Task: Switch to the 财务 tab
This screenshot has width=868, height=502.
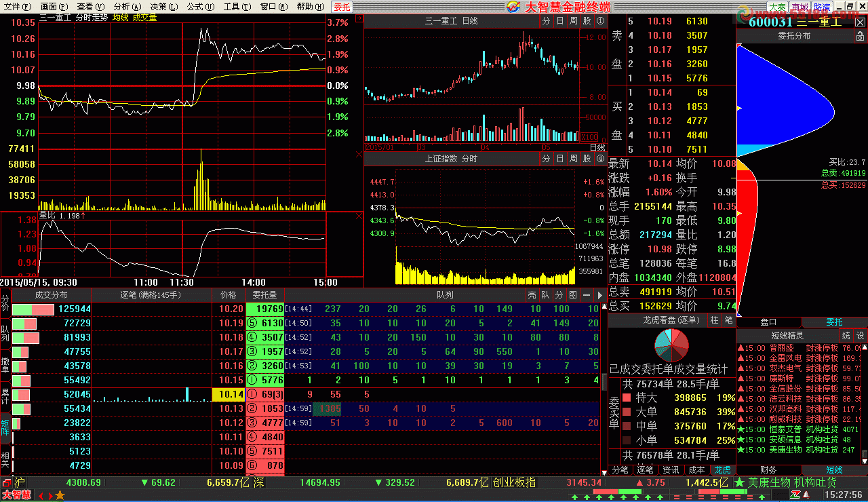Action: tap(768, 469)
